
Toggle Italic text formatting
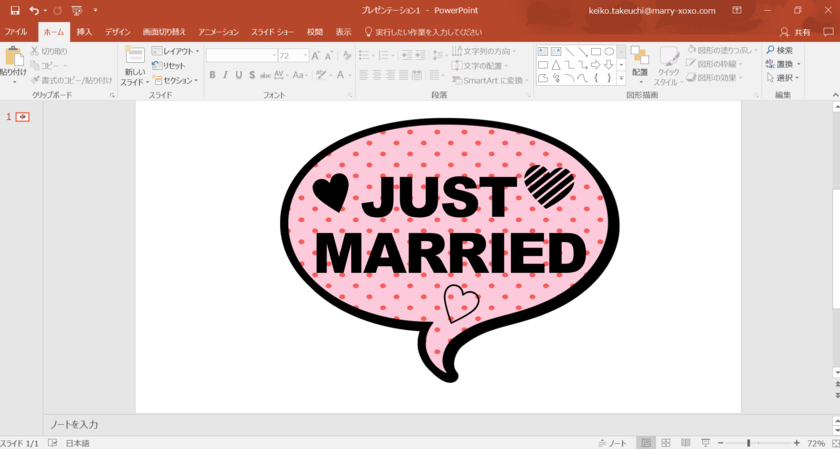225,75
